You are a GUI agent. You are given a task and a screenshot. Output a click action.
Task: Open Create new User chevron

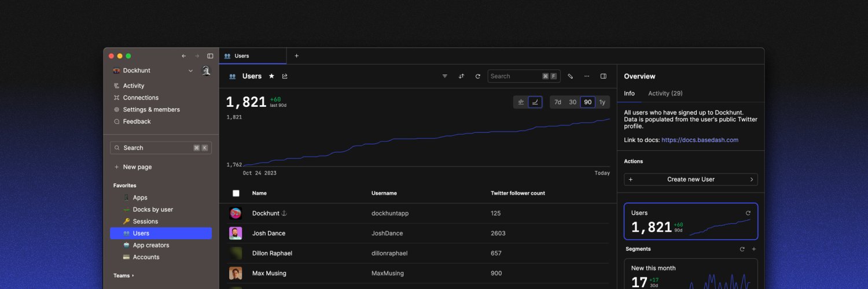[752, 180]
